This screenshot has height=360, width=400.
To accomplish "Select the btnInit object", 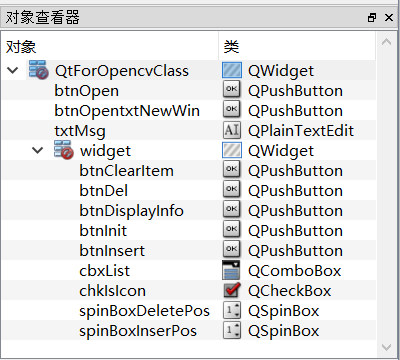I will 103,231.
